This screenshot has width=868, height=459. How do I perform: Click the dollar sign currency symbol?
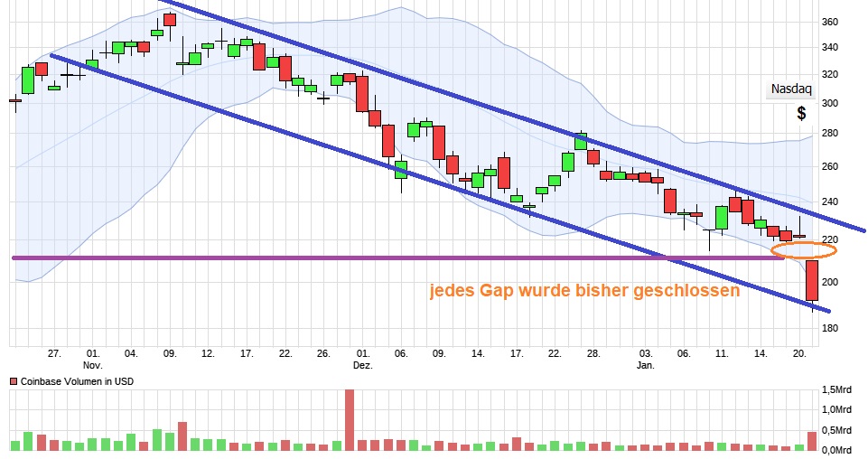pyautogui.click(x=801, y=114)
